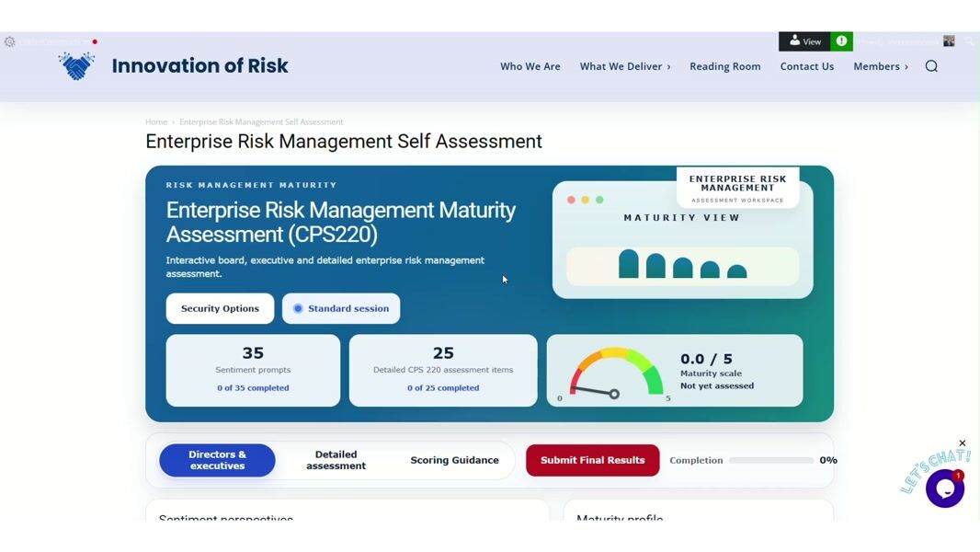Viewport: 980px width, 552px height.
Task: Click the View button in admin bar
Action: 804,41
